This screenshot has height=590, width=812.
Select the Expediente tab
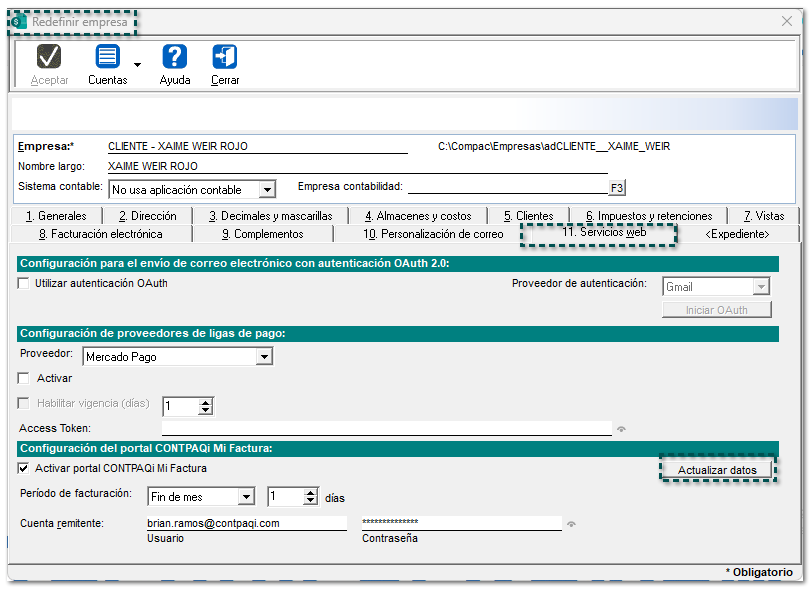737,234
